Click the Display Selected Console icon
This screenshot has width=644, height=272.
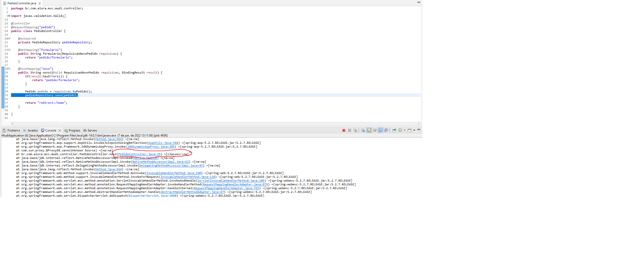tap(400, 130)
